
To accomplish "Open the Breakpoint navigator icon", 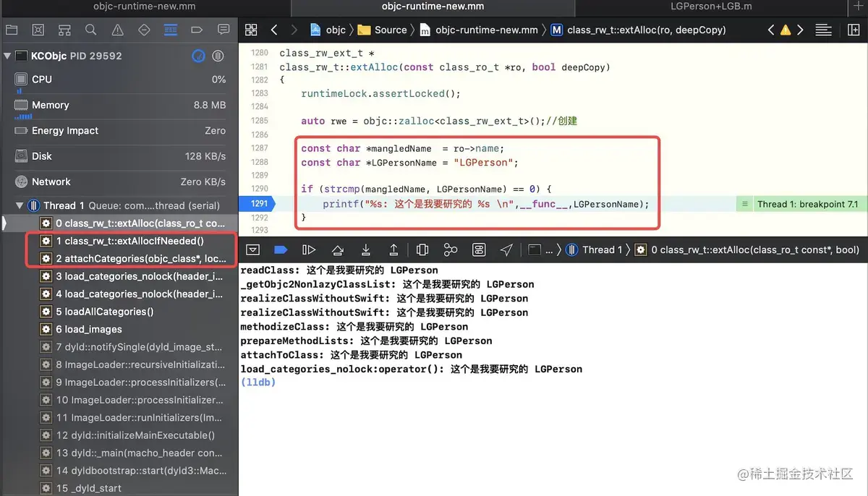I will (197, 30).
